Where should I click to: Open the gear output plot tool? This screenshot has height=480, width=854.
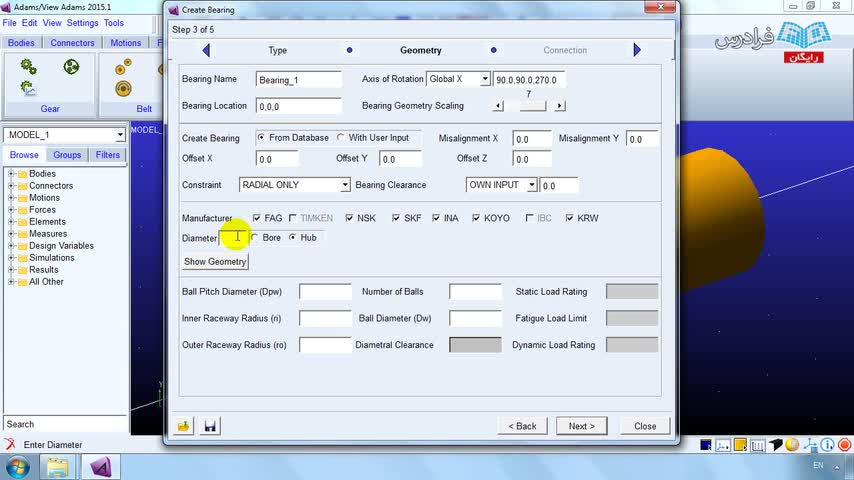click(x=28, y=88)
